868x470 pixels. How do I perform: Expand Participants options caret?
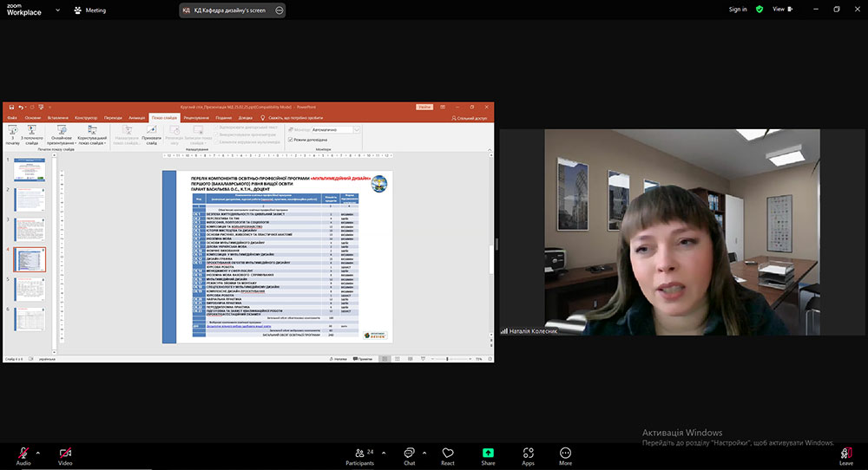[384, 453]
